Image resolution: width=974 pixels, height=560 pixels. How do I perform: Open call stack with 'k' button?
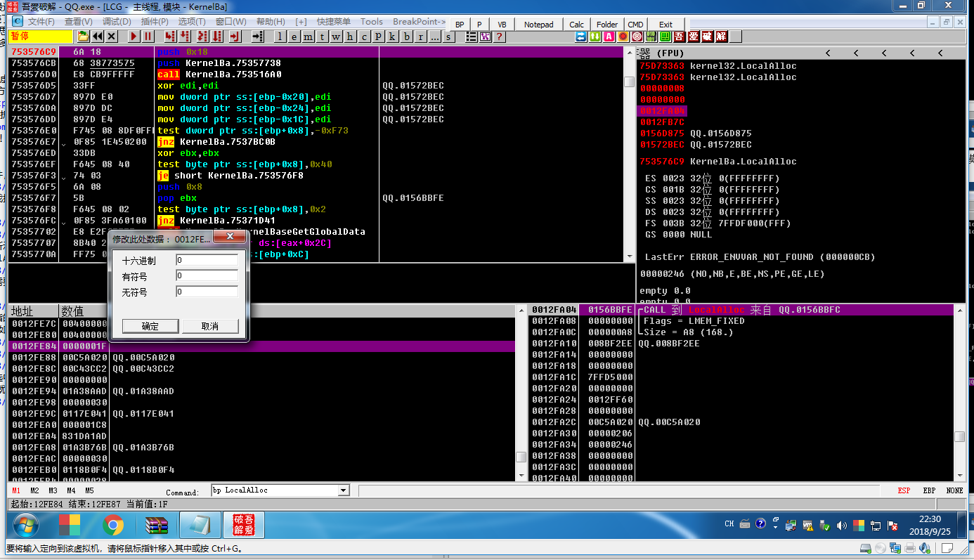[392, 36]
